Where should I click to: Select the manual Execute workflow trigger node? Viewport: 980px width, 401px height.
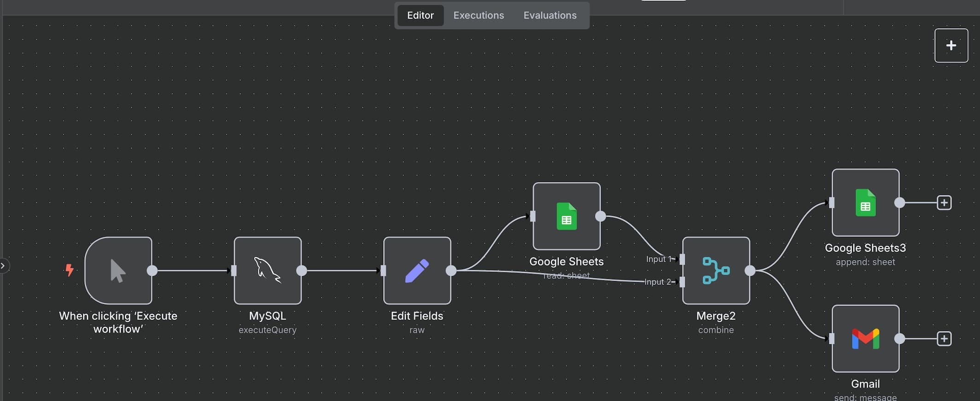pyautogui.click(x=118, y=271)
